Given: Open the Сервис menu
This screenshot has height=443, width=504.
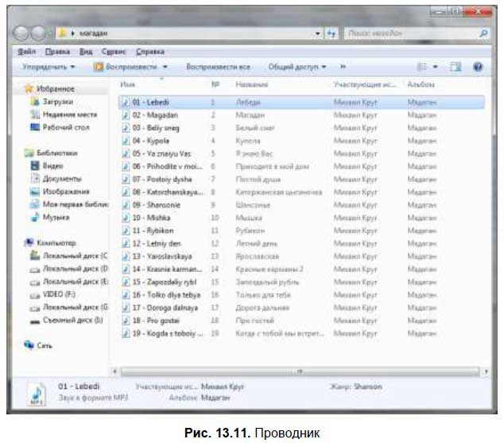Looking at the screenshot, I should coord(114,52).
